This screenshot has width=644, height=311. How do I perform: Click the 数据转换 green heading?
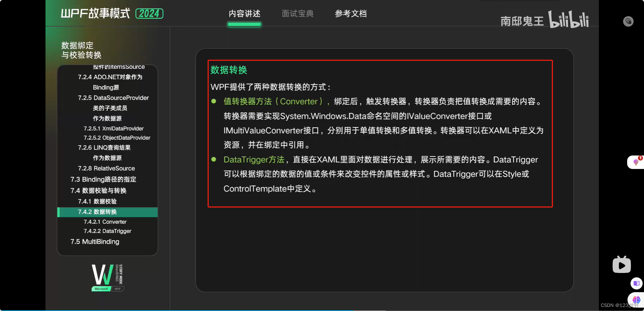click(x=229, y=70)
